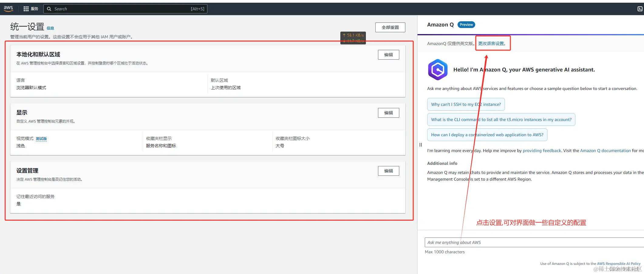Click the search magnifier icon
This screenshot has height=274, width=644.
point(49,9)
